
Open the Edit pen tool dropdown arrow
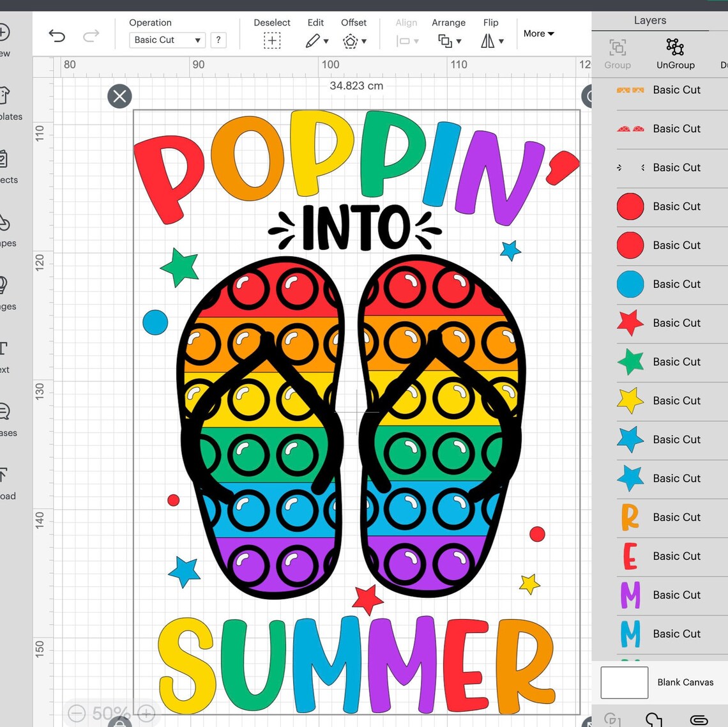coord(325,41)
